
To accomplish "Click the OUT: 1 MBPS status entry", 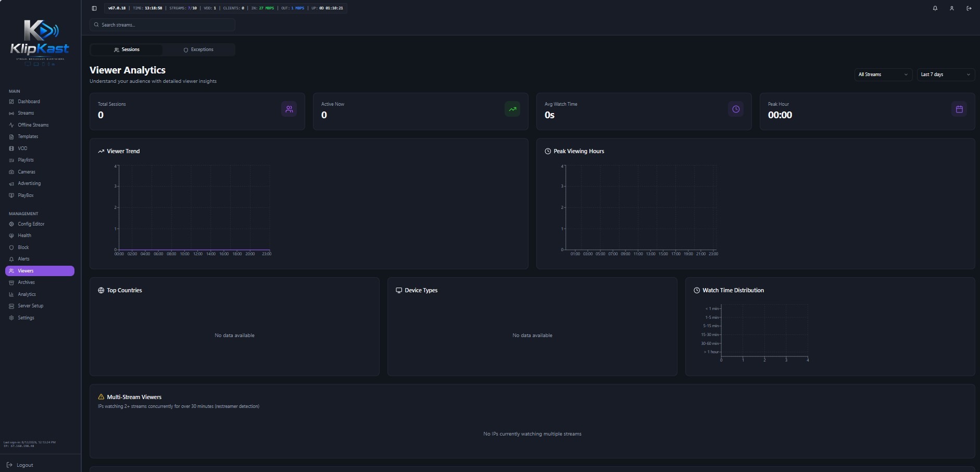I will (293, 8).
